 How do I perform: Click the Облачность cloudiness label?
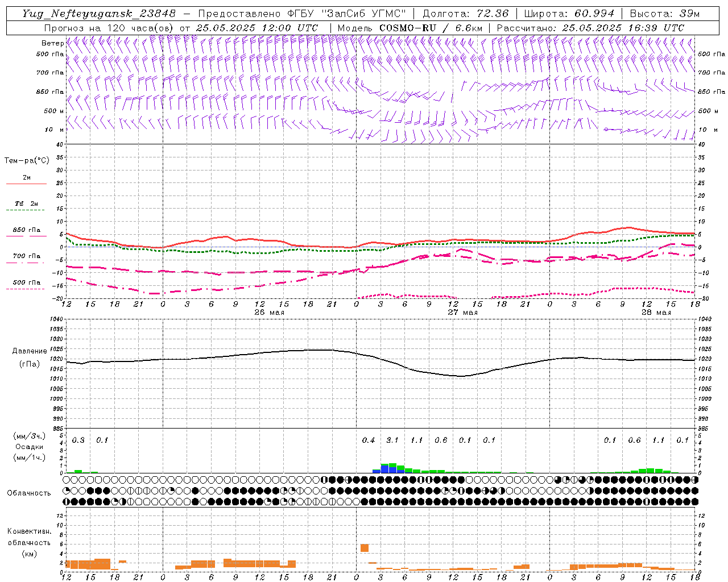coord(29,493)
